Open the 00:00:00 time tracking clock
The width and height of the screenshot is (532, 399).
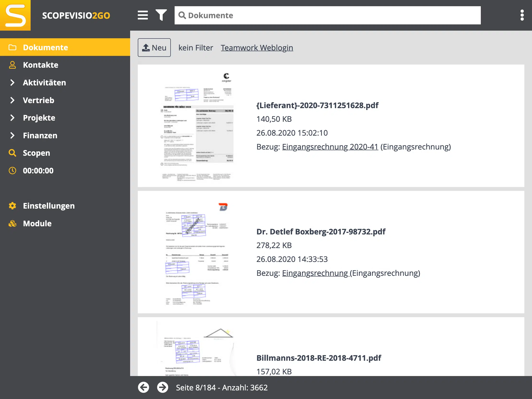(x=12, y=171)
